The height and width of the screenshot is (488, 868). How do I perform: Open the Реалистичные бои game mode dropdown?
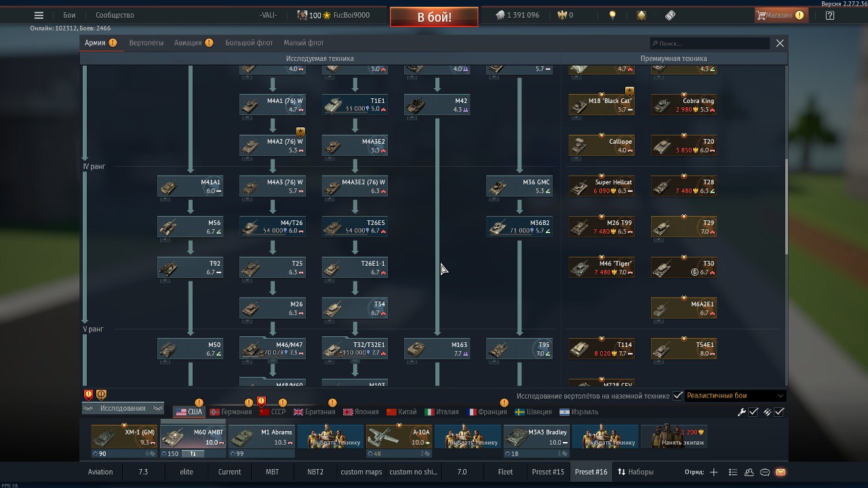click(x=735, y=396)
